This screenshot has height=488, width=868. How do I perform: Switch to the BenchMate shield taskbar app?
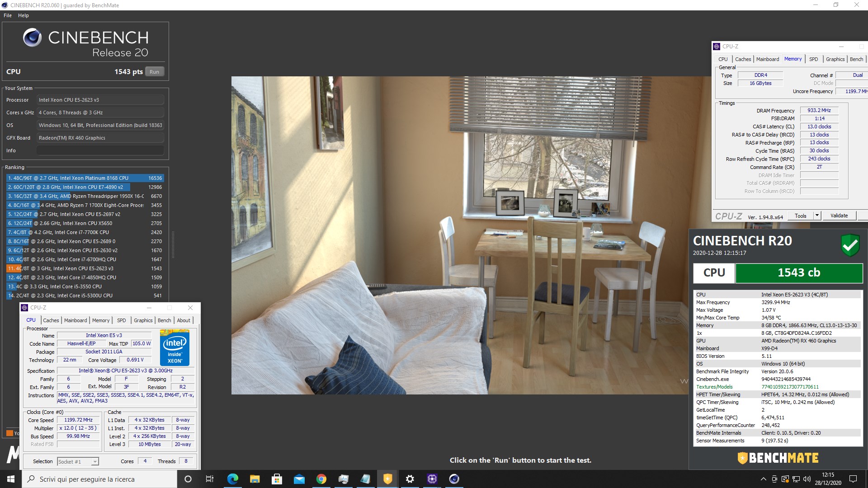point(387,479)
